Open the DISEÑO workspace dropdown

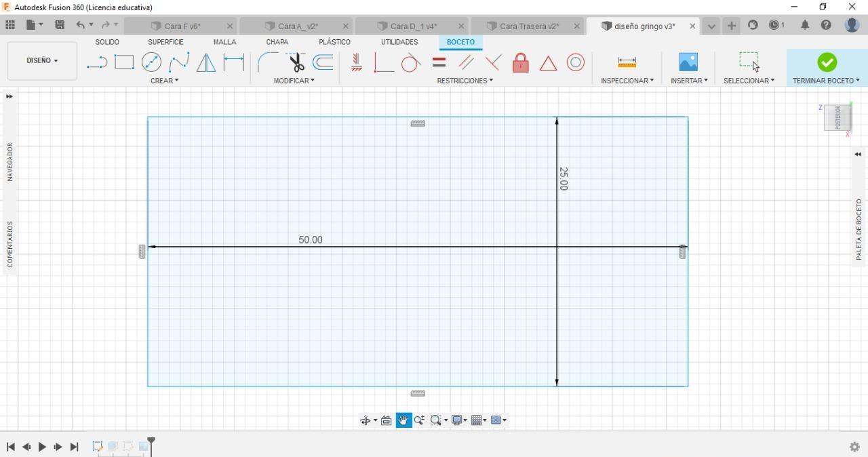[x=42, y=60]
